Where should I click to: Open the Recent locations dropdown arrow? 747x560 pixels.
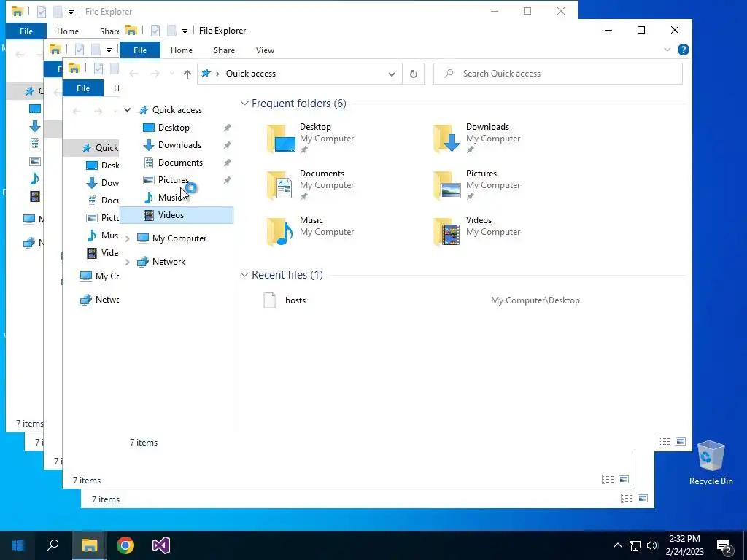pos(172,74)
